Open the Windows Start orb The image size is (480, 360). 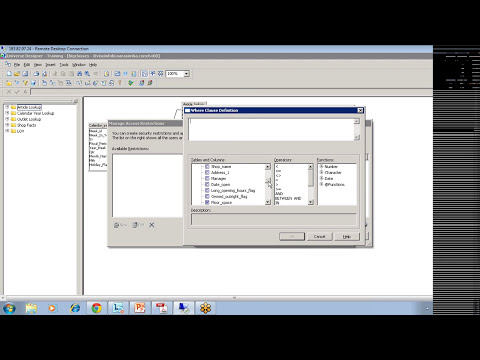9,308
